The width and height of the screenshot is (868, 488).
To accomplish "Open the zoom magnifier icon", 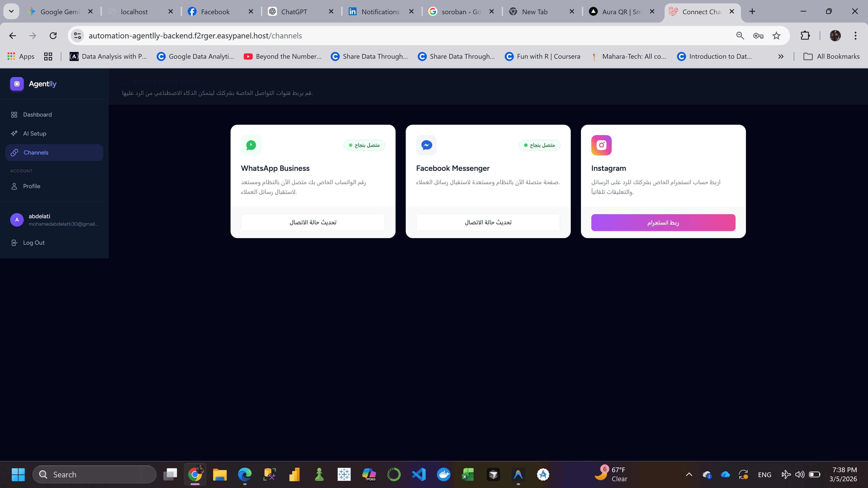I will 740,36.
